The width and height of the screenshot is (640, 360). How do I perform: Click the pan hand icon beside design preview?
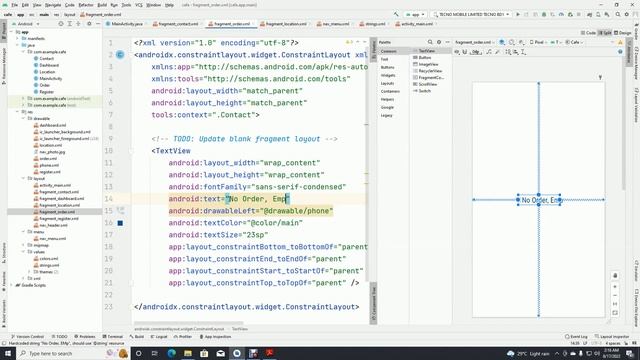point(615,276)
